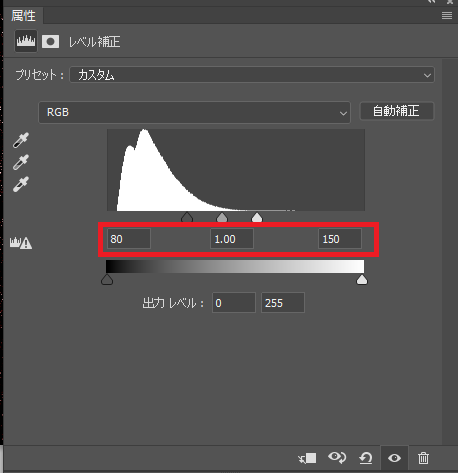Delete this adjustment layer with trash icon
The image size is (458, 473).
423,458
